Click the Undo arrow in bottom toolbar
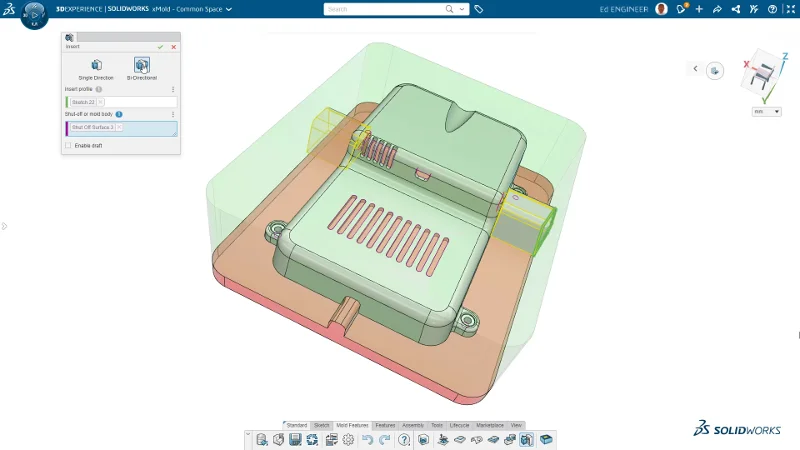Viewport: 800px width, 450px height. [367, 440]
